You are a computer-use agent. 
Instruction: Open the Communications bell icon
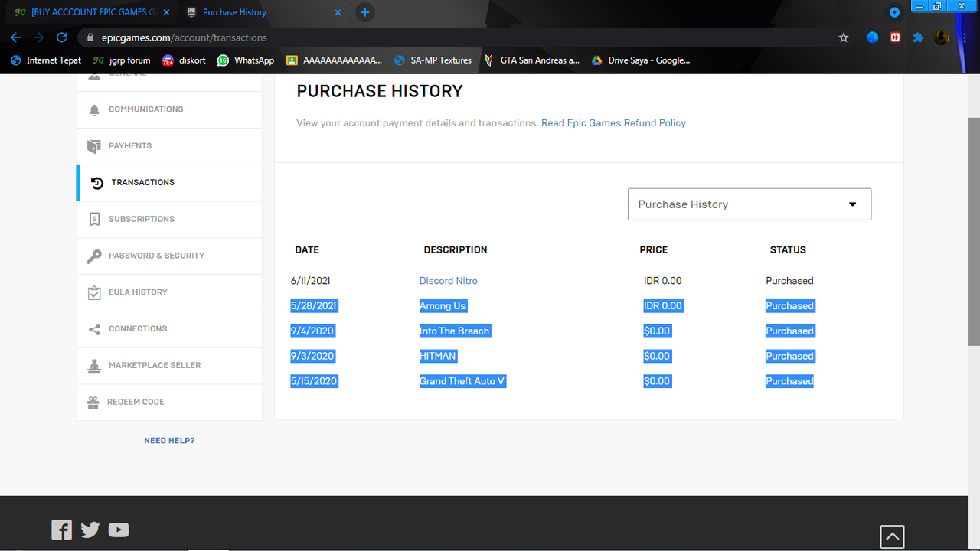tap(94, 109)
